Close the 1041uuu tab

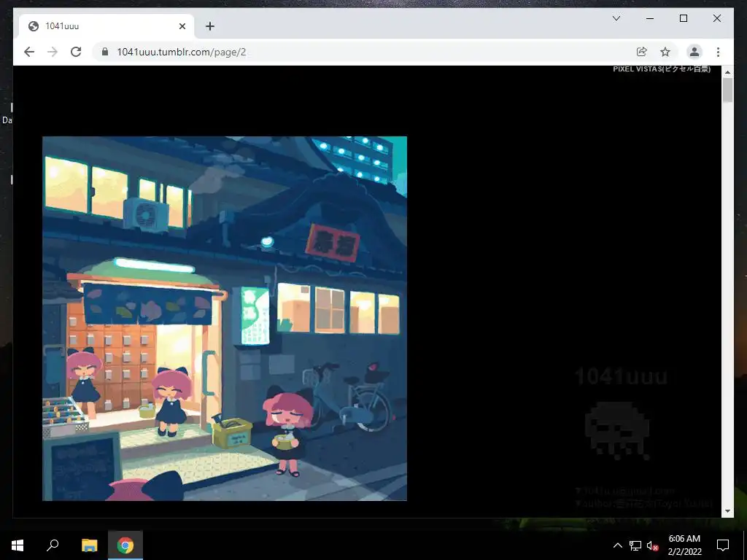pyautogui.click(x=182, y=26)
